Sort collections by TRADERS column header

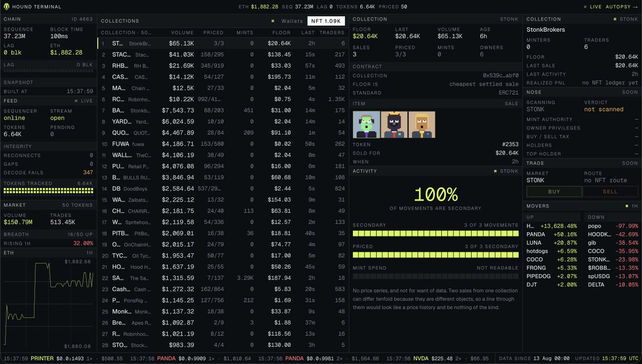coord(332,32)
